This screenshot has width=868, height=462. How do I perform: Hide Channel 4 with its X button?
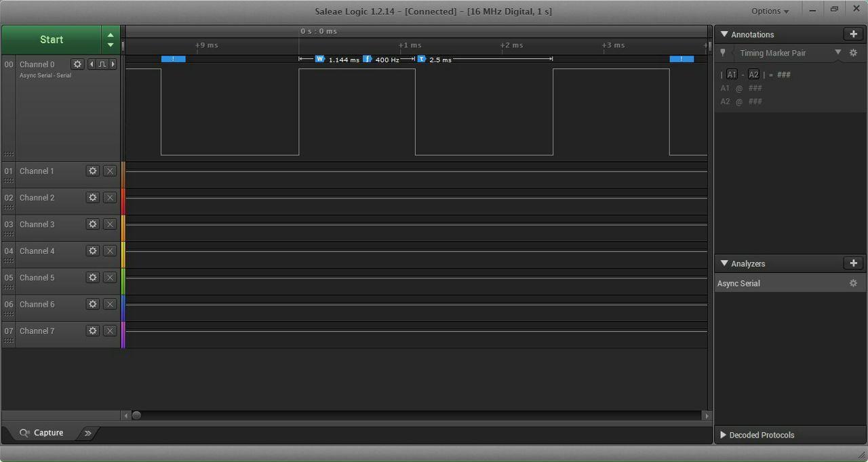click(110, 251)
